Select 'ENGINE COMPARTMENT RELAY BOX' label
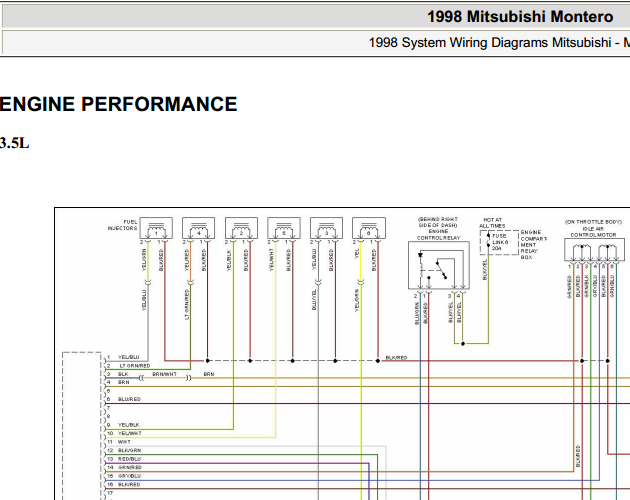This screenshot has height=500, width=630. pos(534,245)
